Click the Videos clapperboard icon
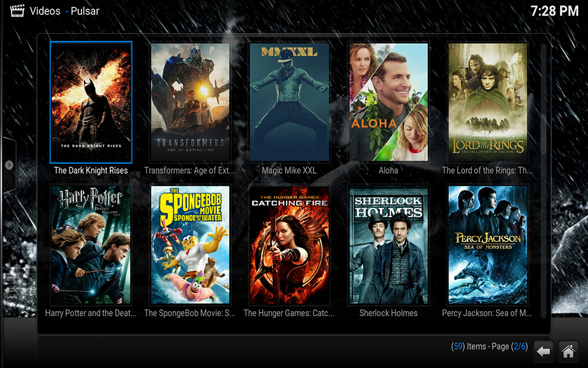The image size is (588, 368). tap(17, 10)
